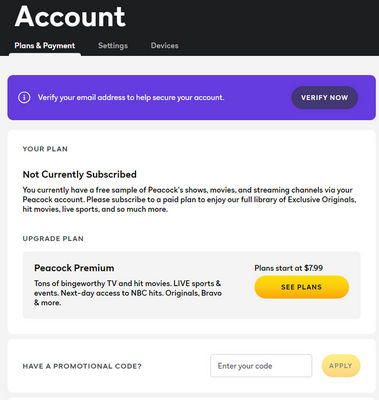The image size is (379, 400).
Task: Click the free sample description paragraph
Action: click(189, 200)
